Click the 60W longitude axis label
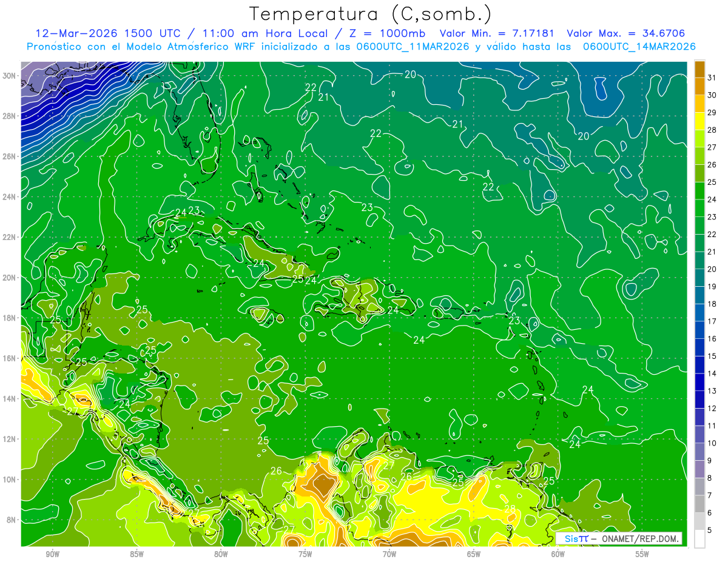Image resolution: width=728 pixels, height=562 pixels. coord(558,554)
